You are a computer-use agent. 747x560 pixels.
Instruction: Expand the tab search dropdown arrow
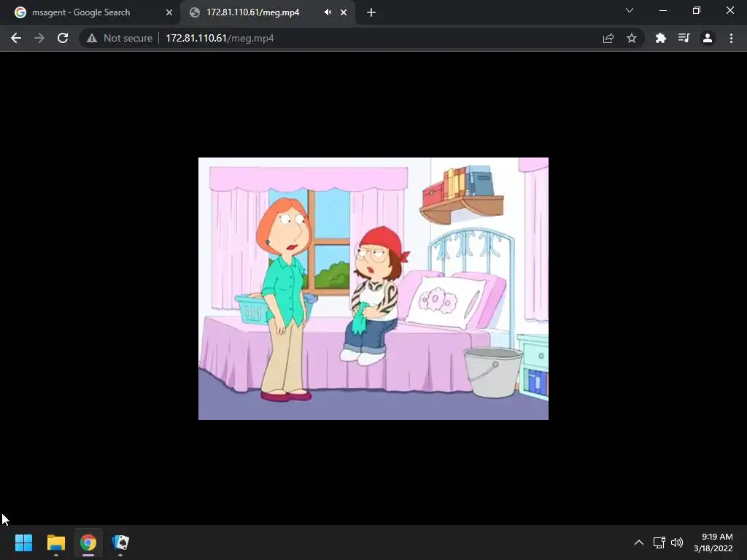(630, 10)
